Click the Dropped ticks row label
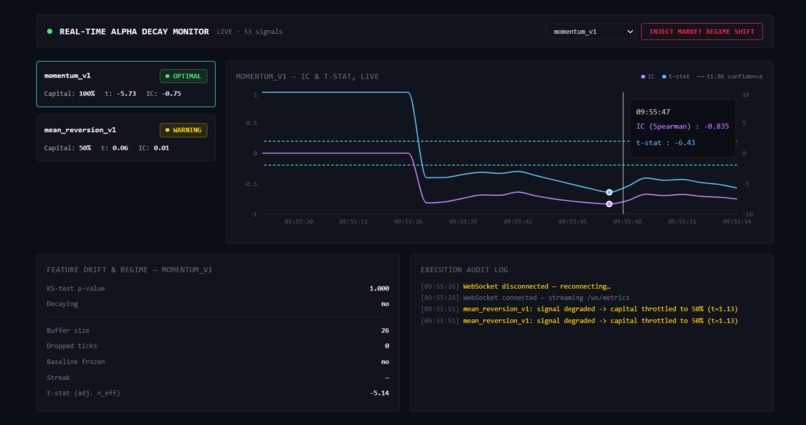The height and width of the screenshot is (425, 806). point(71,346)
